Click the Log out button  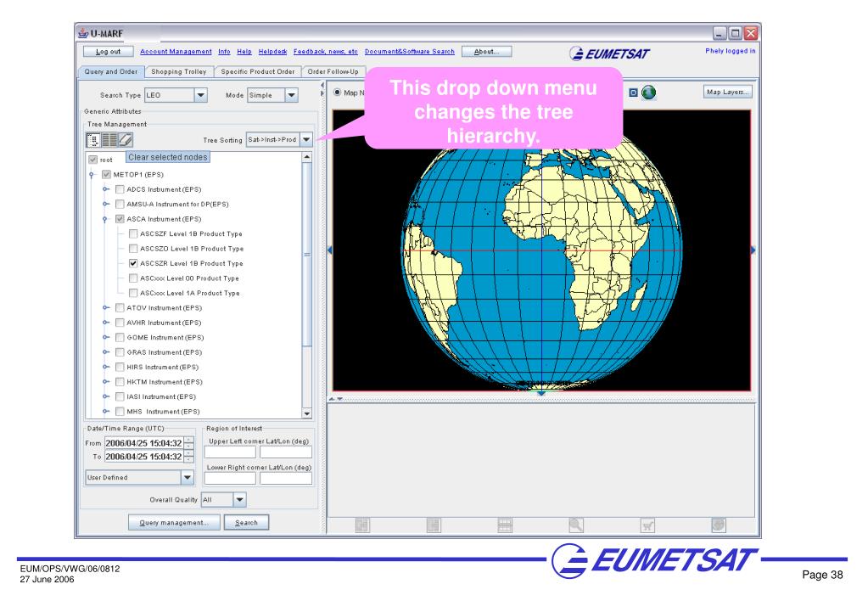click(108, 52)
